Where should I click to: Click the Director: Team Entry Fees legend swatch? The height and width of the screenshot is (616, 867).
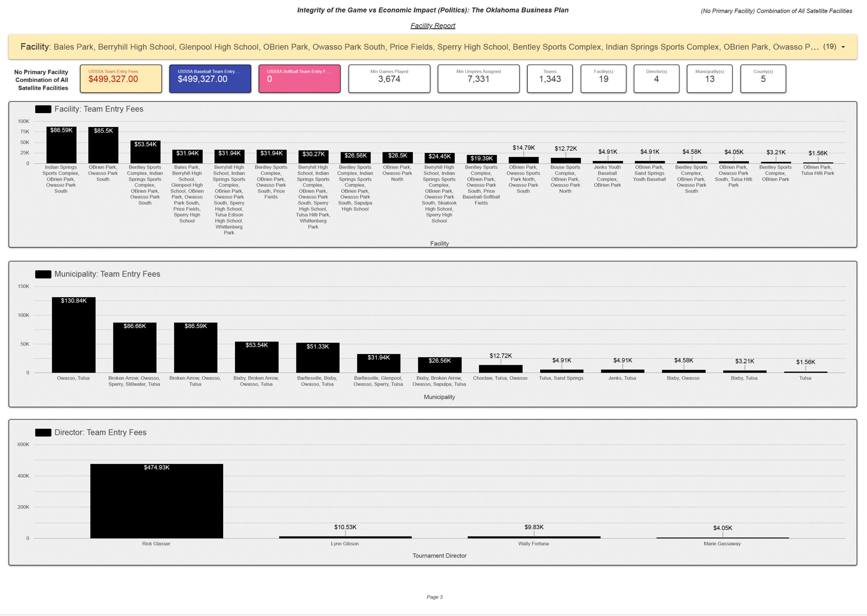click(43, 433)
